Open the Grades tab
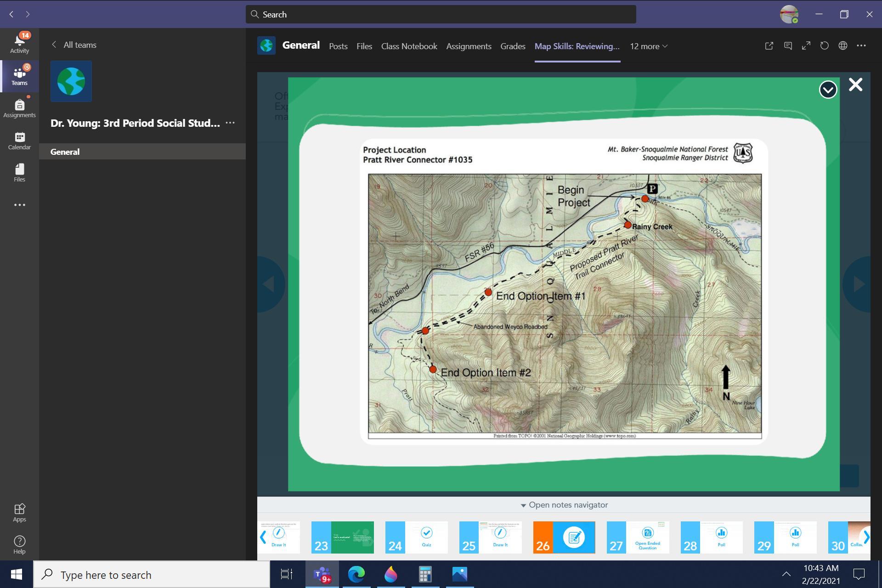Image resolution: width=882 pixels, height=588 pixels. click(513, 46)
